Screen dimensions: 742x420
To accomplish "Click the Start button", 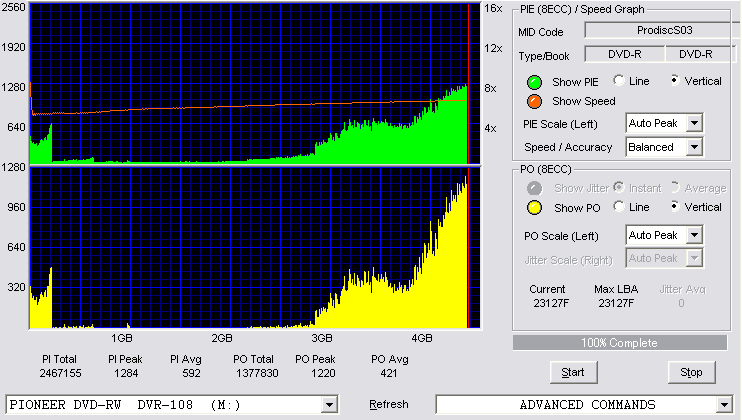I will click(573, 373).
